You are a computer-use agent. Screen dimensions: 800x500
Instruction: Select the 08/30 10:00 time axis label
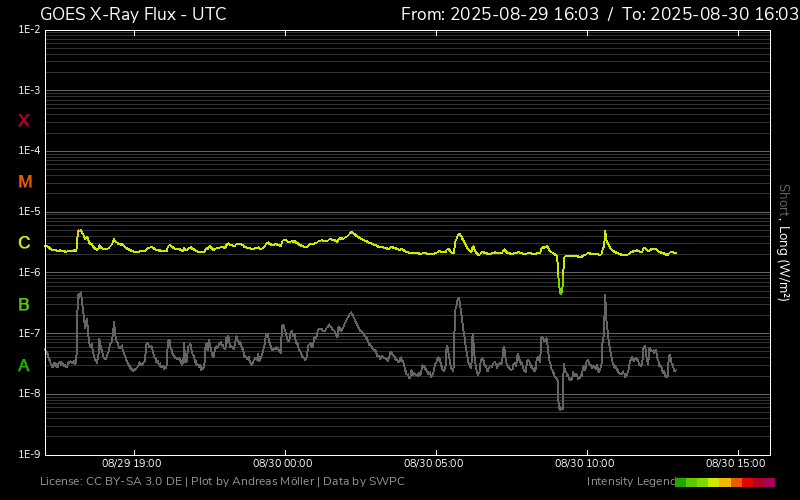click(585, 464)
